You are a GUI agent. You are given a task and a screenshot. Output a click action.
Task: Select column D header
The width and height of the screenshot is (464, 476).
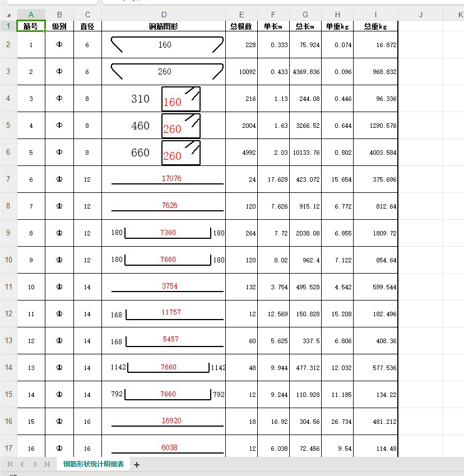[x=164, y=15]
